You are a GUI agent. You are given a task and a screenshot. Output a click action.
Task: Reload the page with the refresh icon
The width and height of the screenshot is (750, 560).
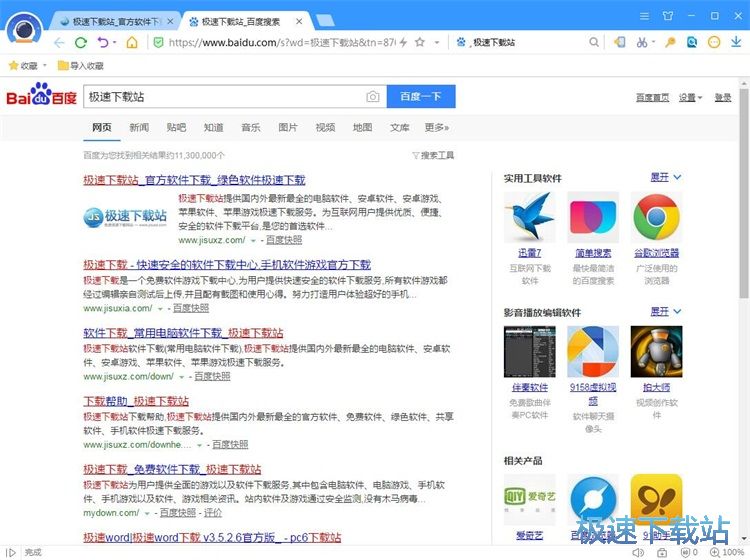81,43
